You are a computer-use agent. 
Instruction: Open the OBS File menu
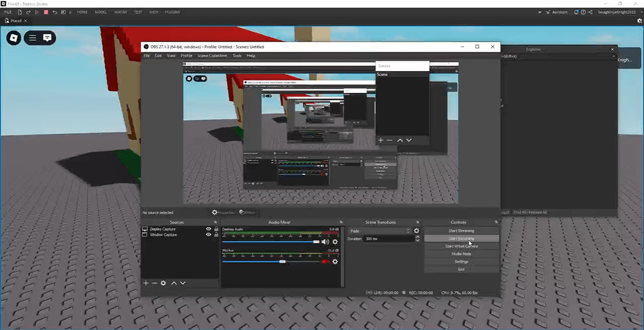(x=146, y=55)
